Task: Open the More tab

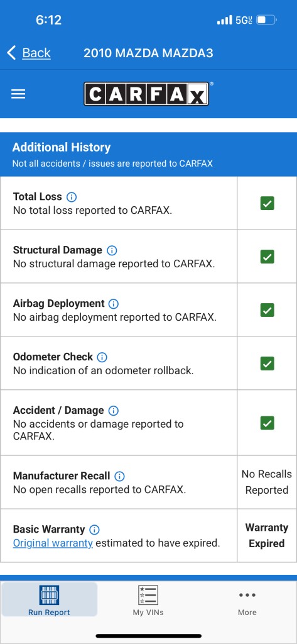Action: coord(247,602)
